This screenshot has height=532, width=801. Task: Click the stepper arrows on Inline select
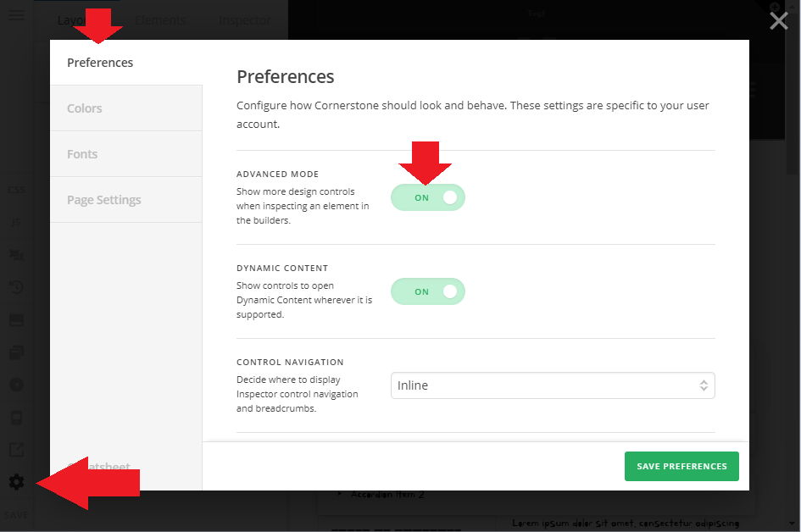704,385
